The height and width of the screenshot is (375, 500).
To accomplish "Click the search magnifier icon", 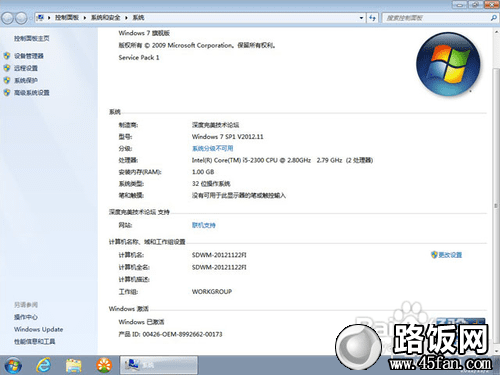I will coord(494,18).
